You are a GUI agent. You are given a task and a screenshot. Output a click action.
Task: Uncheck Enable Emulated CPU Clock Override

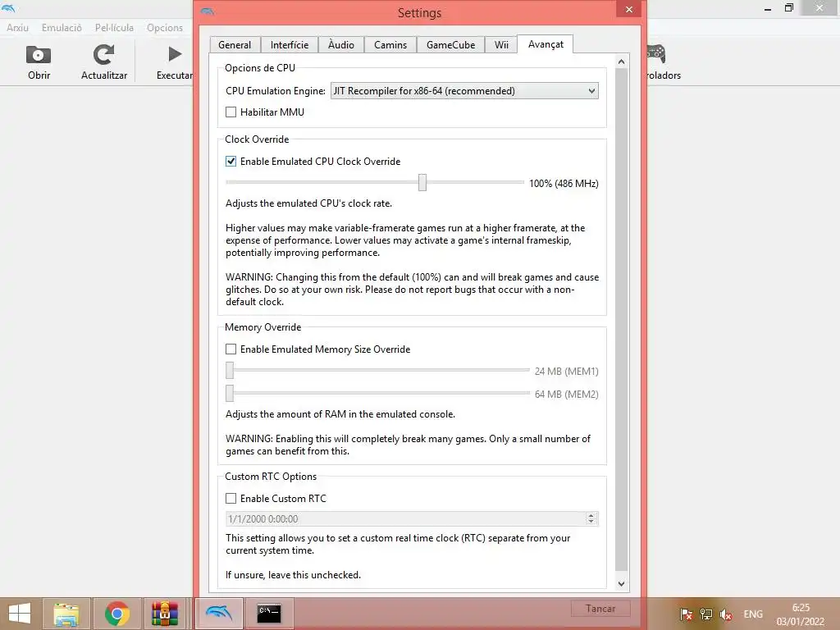231,162
